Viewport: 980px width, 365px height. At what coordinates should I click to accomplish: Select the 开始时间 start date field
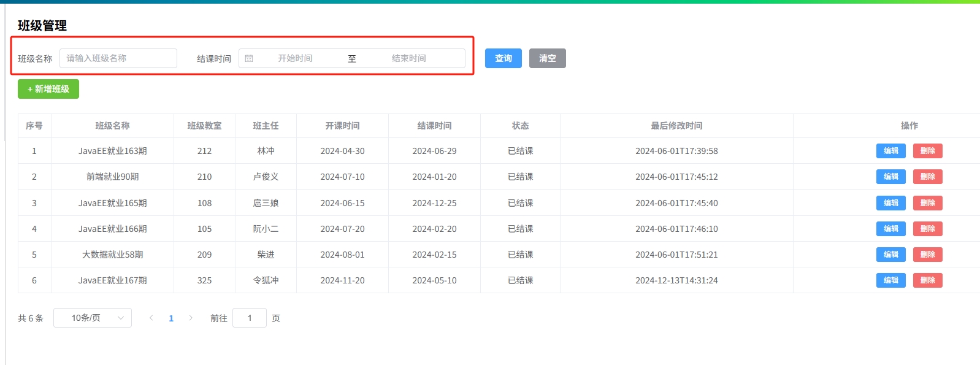(x=295, y=58)
